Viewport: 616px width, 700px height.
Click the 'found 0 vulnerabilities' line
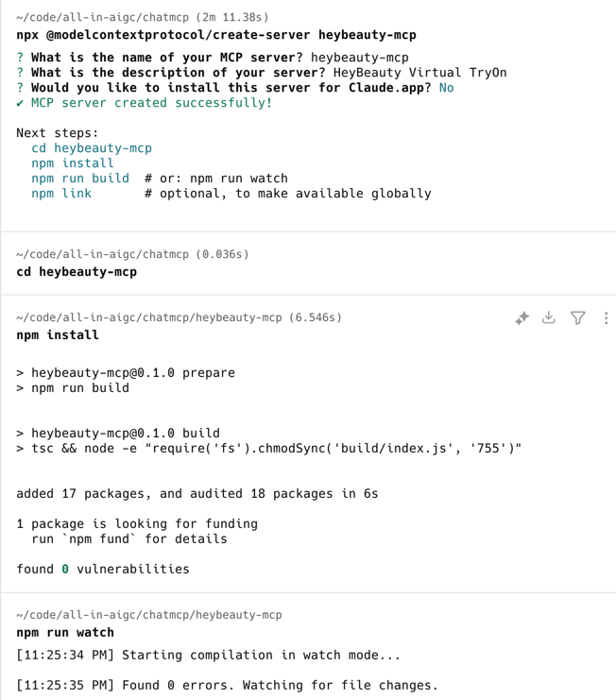click(102, 570)
